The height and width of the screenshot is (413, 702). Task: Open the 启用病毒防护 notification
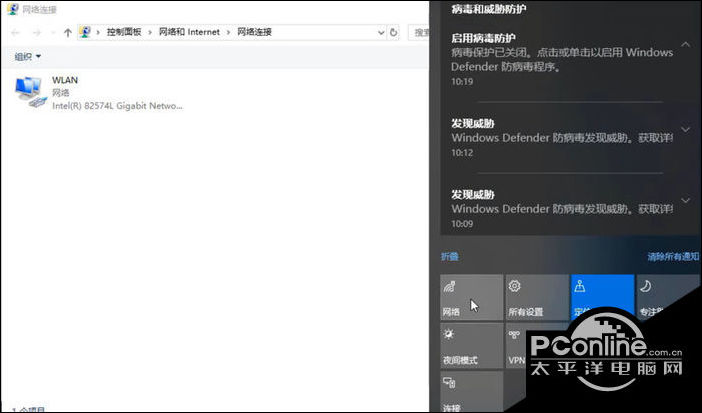562,60
